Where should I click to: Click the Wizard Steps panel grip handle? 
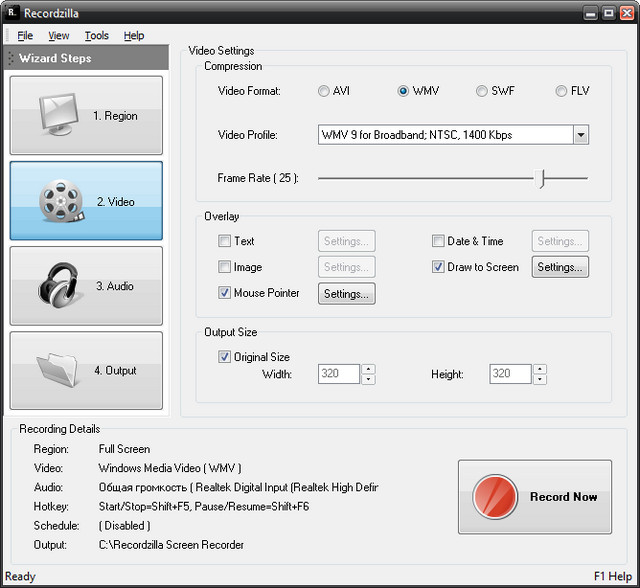[11, 59]
